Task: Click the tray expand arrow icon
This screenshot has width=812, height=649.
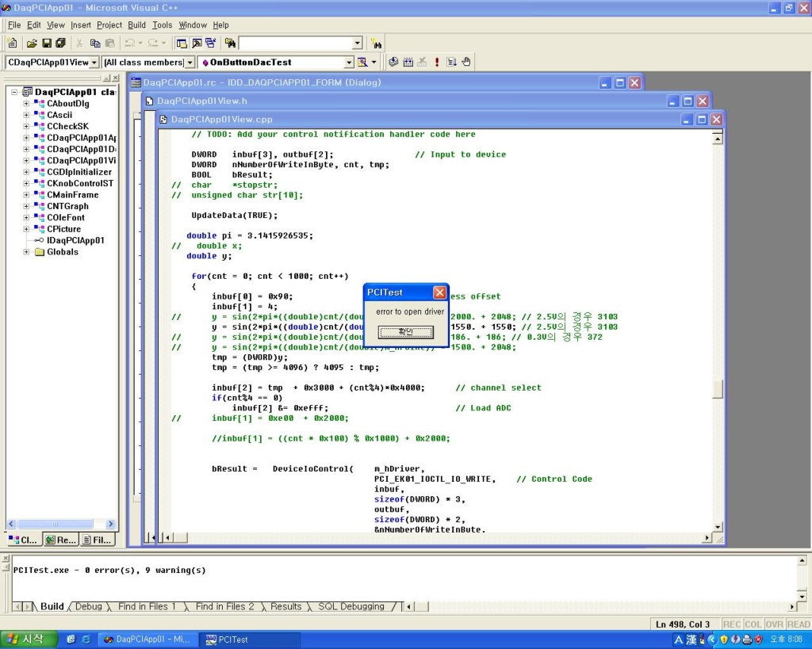Action: [712, 639]
